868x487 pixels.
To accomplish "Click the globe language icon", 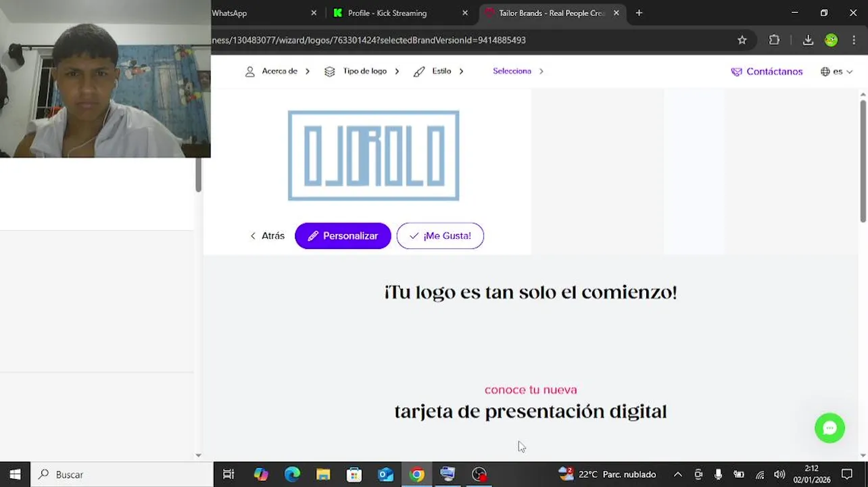I will (x=825, y=72).
